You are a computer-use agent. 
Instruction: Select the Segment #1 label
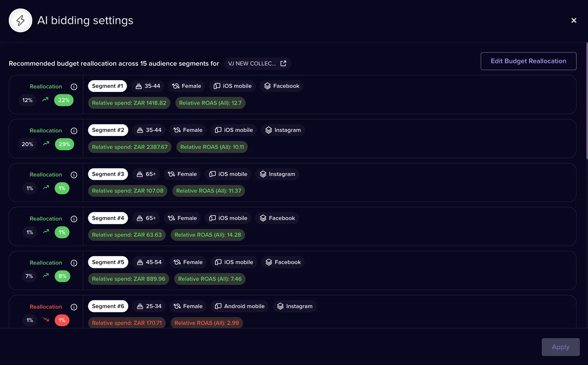(x=107, y=86)
